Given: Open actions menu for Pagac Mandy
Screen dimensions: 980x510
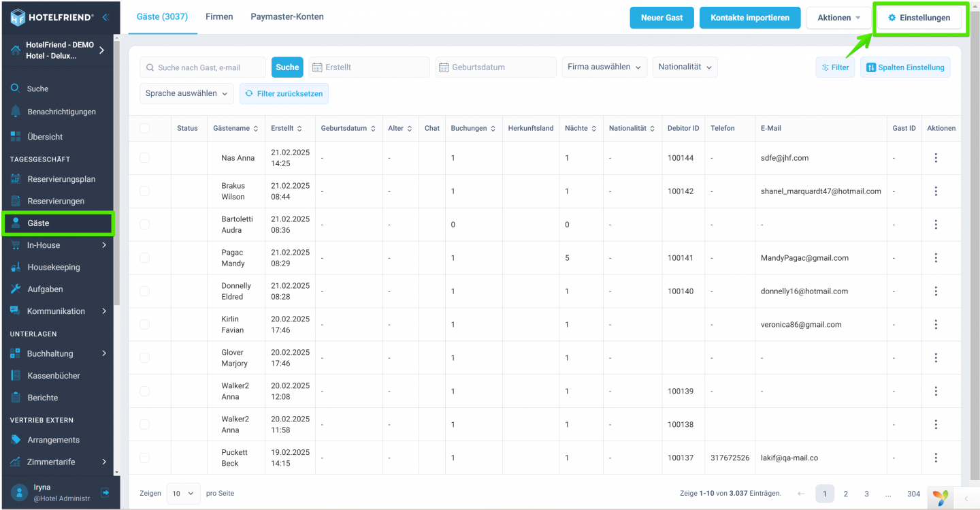Looking at the screenshot, I should 936,258.
